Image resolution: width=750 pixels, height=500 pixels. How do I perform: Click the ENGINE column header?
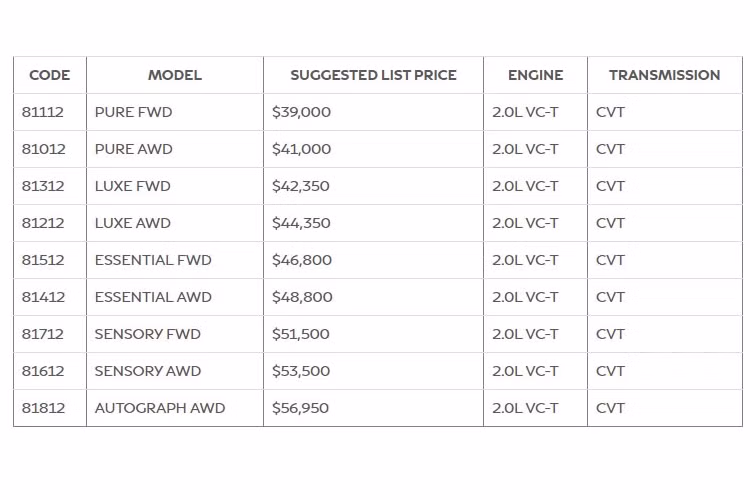coord(535,75)
